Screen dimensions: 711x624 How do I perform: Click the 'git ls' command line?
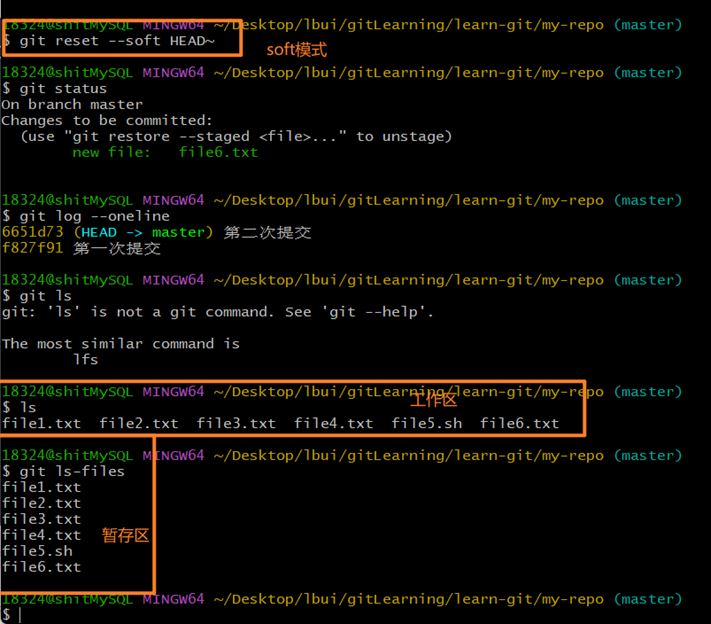(x=37, y=296)
